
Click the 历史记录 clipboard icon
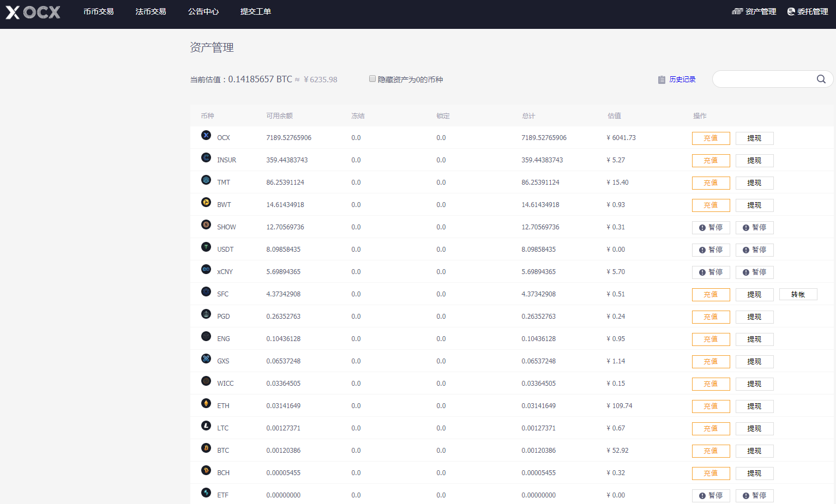pyautogui.click(x=661, y=80)
